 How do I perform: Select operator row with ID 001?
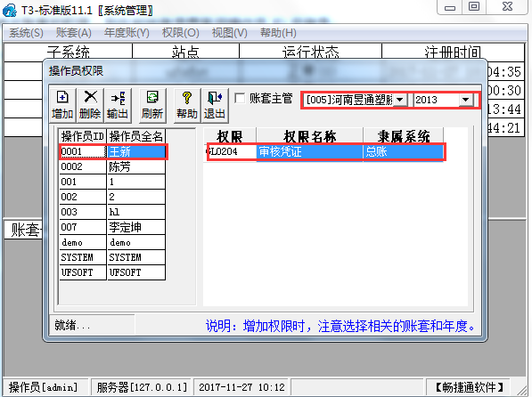pos(83,182)
